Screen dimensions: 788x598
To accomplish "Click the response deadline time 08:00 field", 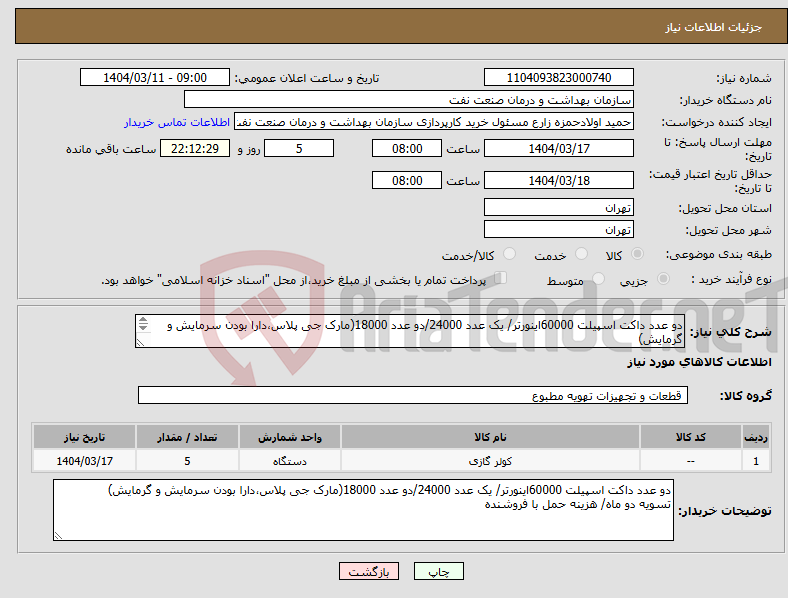I will coord(407,149).
